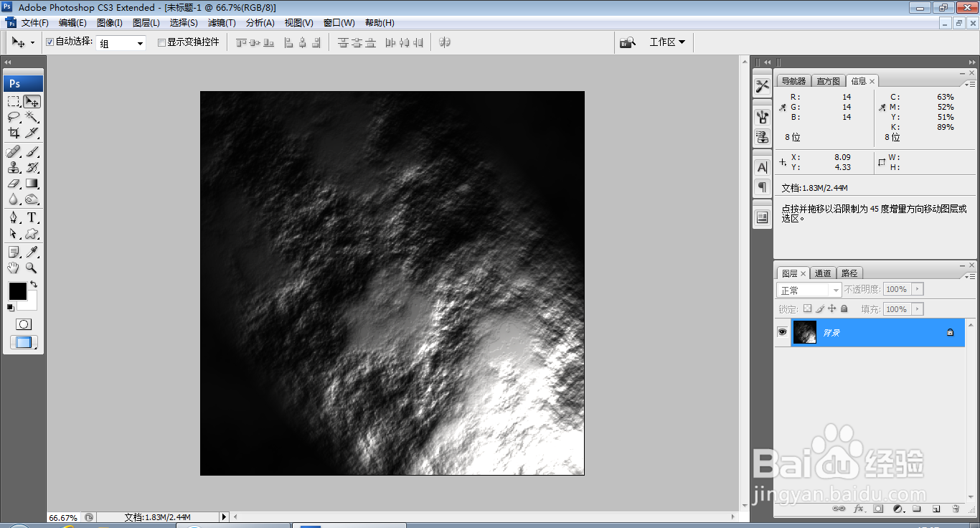This screenshot has width=980, height=528.
Task: Switch to the 通道 tab
Action: tap(824, 273)
